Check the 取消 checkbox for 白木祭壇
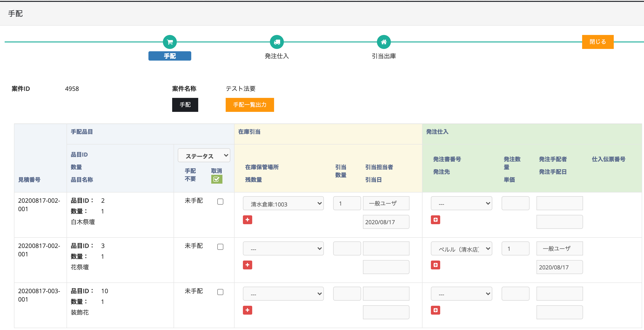Viewport: 644px width, 330px height. 220,202
